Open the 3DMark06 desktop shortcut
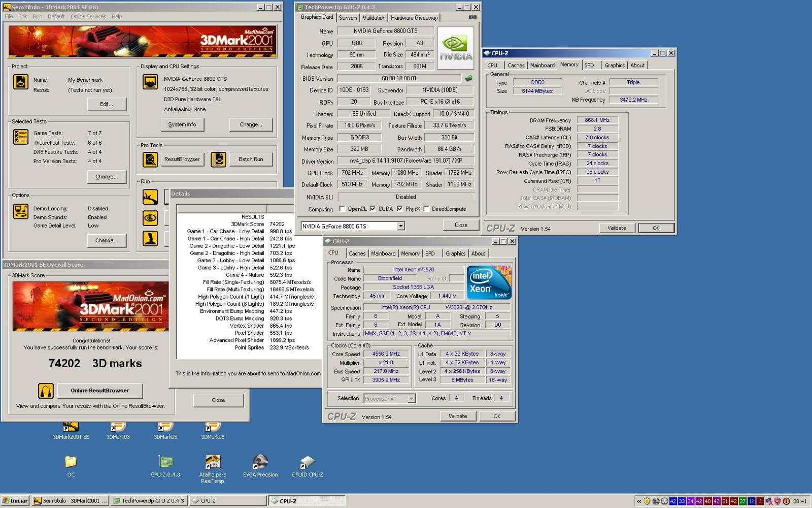 tap(213, 427)
